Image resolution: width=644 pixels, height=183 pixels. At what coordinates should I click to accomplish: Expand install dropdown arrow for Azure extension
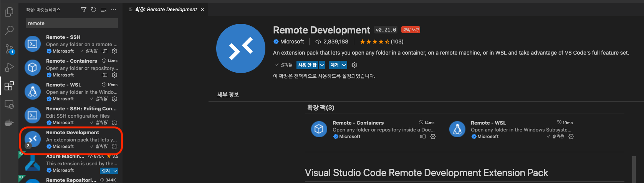click(x=115, y=171)
